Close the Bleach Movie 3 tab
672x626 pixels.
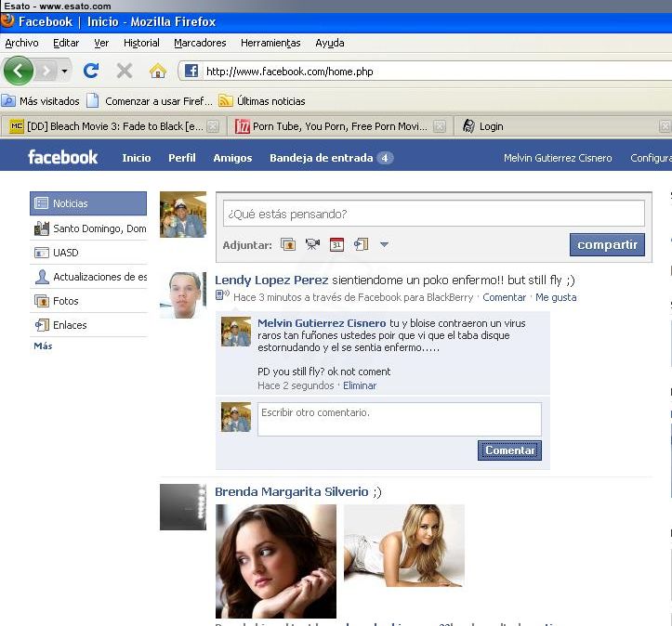pyautogui.click(x=213, y=126)
